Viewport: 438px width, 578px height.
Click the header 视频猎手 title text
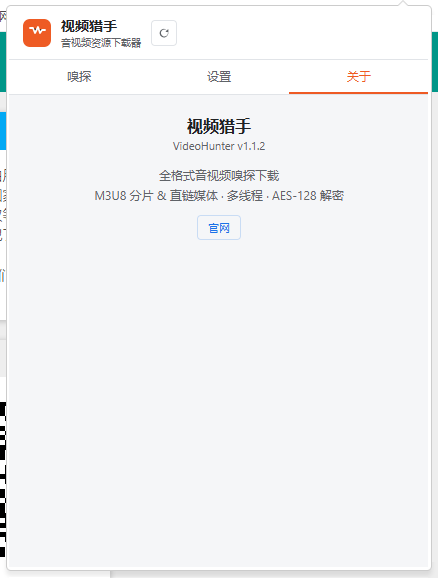click(x=89, y=26)
